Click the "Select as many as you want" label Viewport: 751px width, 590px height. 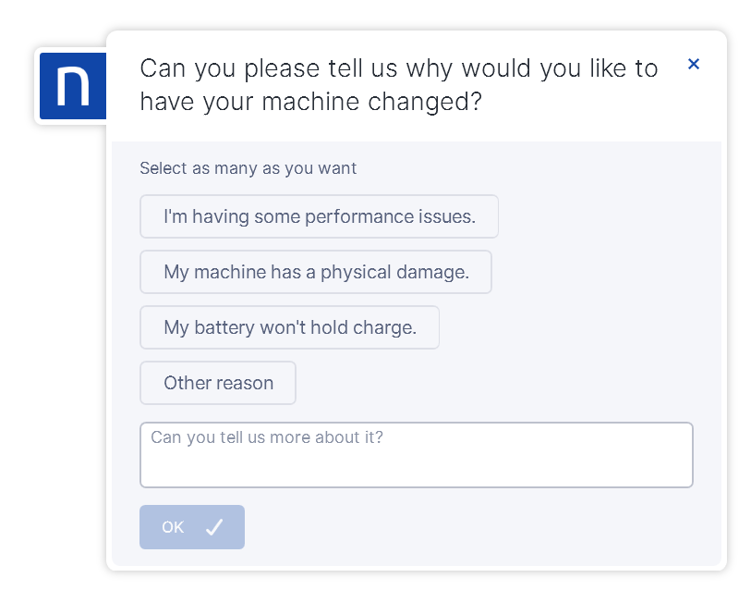click(x=248, y=168)
